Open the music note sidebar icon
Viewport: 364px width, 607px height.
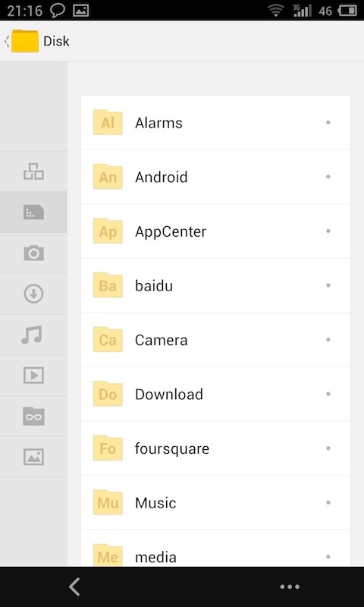[x=32, y=335]
